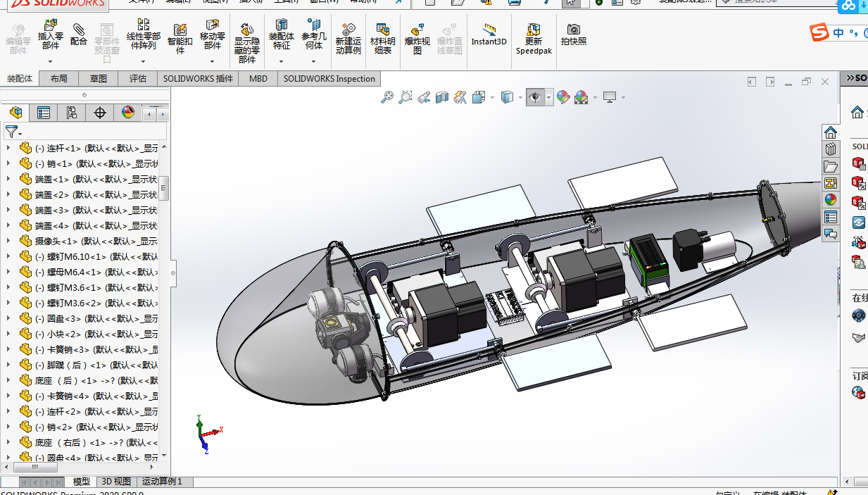The width and height of the screenshot is (868, 495).
Task: Click the filter funnel in the feature tree
Action: (11, 132)
